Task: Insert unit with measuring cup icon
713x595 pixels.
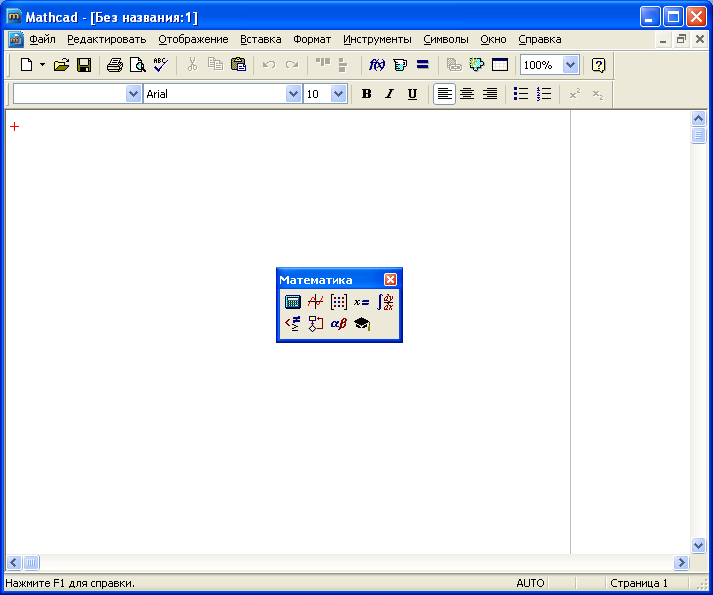Action: [400, 65]
